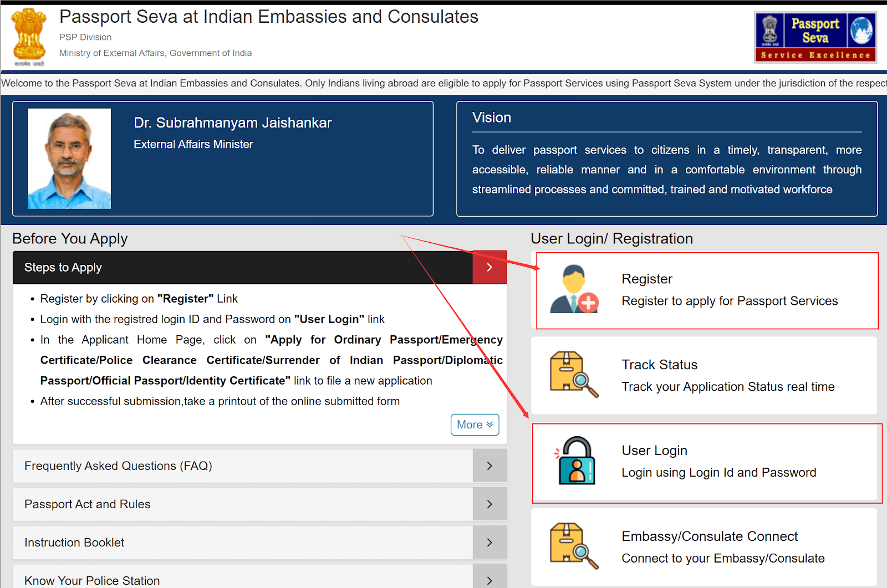Click 'Register to apply for Passport Services' text
The image size is (887, 588).
pyautogui.click(x=730, y=301)
